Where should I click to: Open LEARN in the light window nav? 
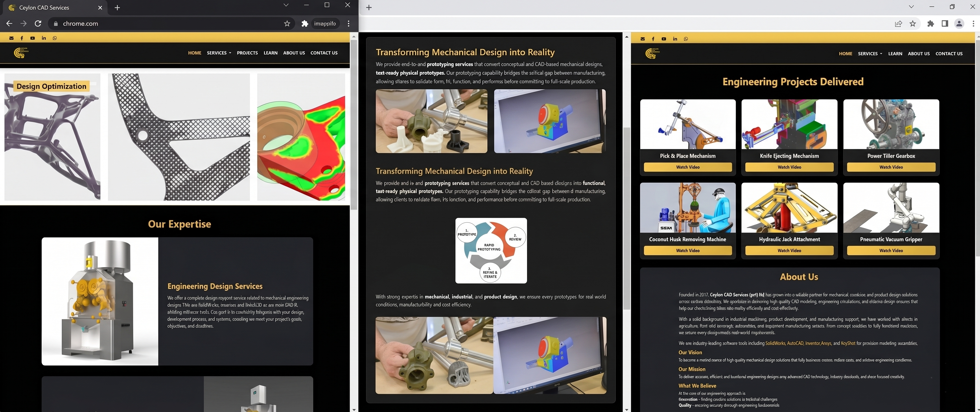pyautogui.click(x=895, y=54)
